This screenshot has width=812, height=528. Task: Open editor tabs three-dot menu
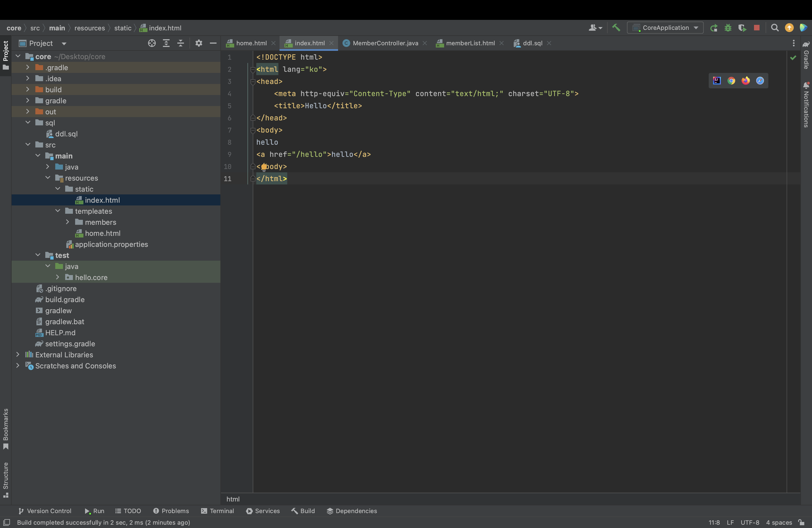point(793,43)
